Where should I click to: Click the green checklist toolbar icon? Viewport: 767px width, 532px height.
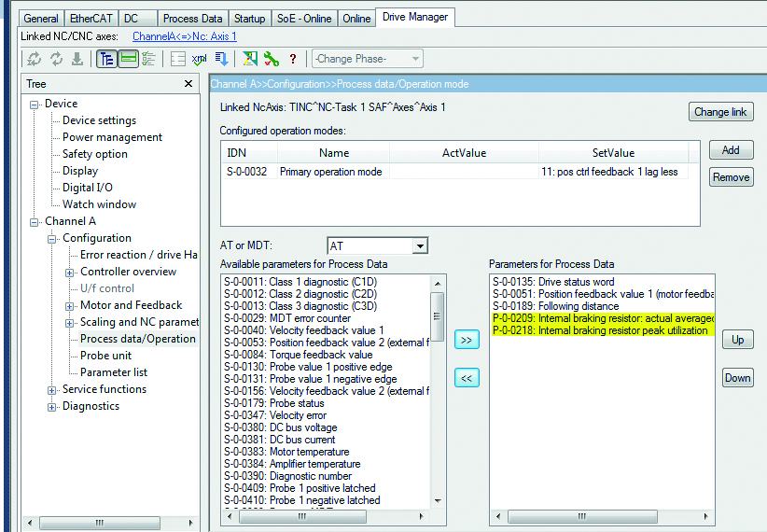(148, 59)
